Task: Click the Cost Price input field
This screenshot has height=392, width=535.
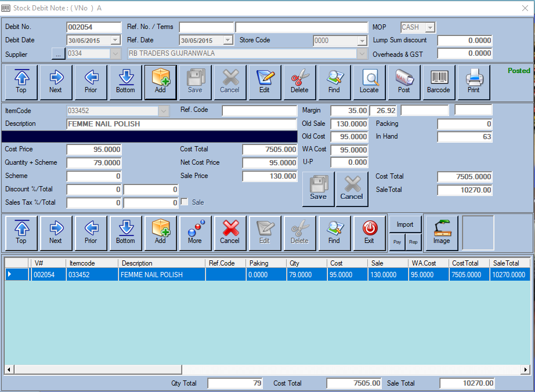Action: click(x=94, y=150)
